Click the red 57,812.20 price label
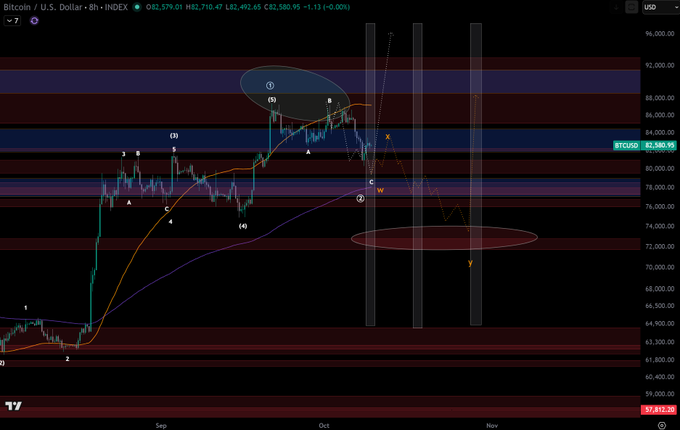Image resolution: width=680 pixels, height=430 pixels. (659, 410)
